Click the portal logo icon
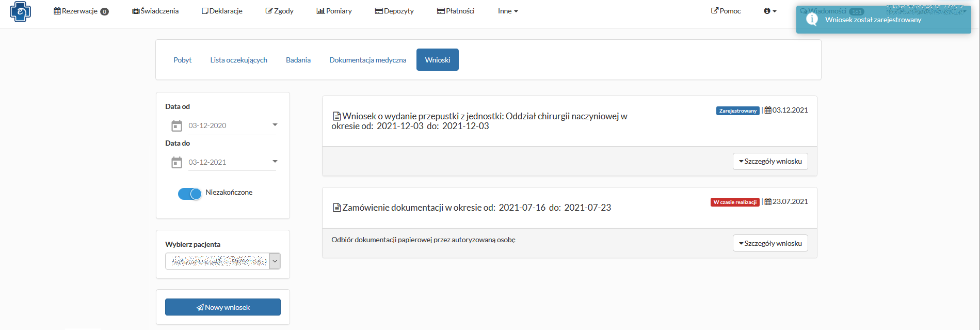 [x=20, y=11]
